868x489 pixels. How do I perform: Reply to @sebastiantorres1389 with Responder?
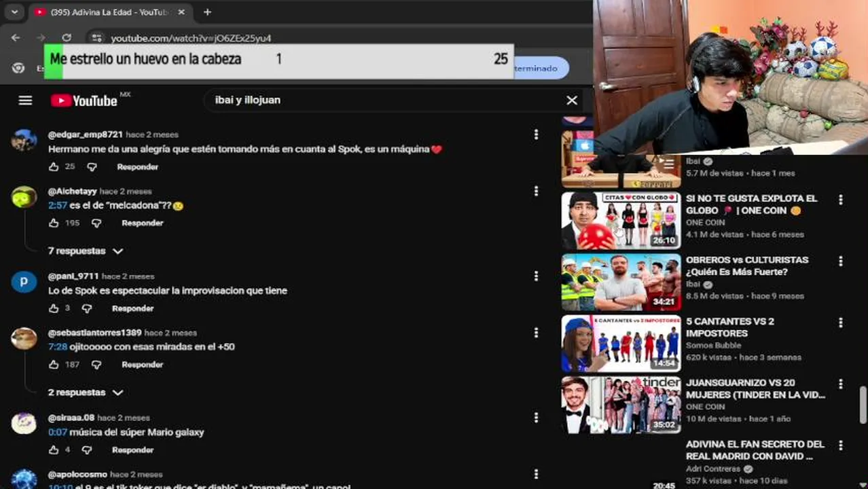point(142,365)
